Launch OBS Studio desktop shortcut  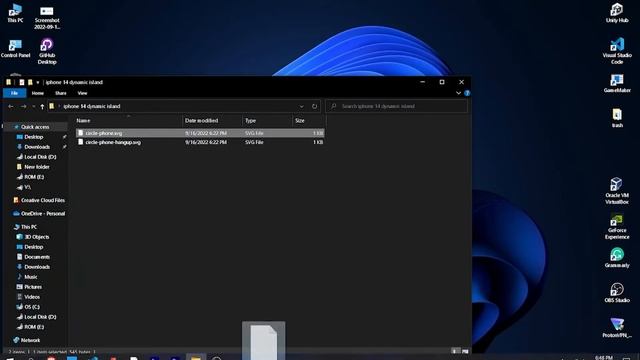pos(617,293)
